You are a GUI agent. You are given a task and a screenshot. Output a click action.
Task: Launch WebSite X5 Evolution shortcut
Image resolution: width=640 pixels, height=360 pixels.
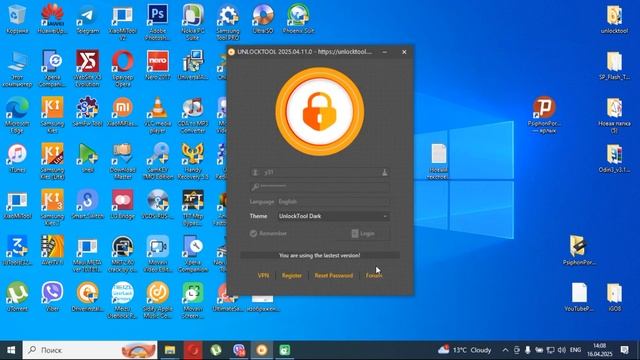click(x=87, y=69)
